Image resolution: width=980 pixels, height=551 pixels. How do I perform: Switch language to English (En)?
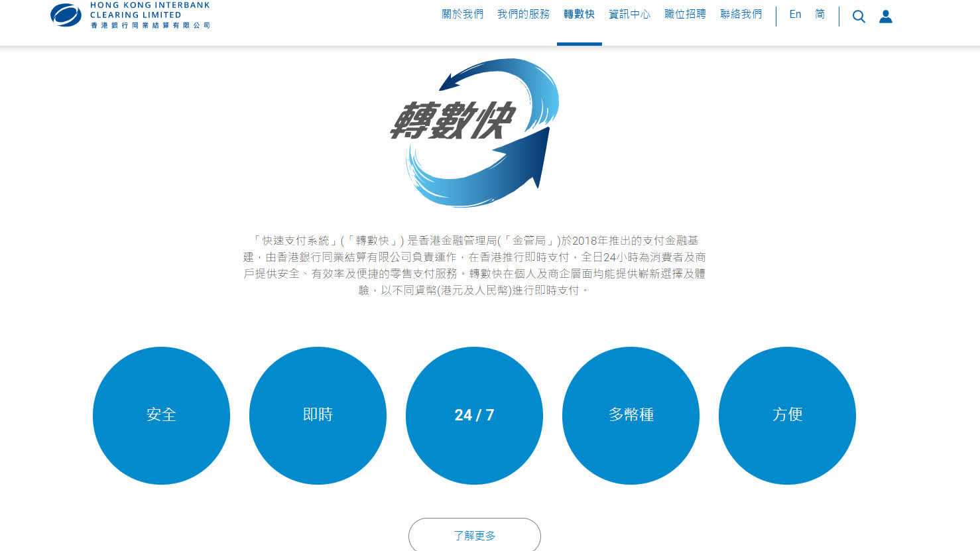795,14
